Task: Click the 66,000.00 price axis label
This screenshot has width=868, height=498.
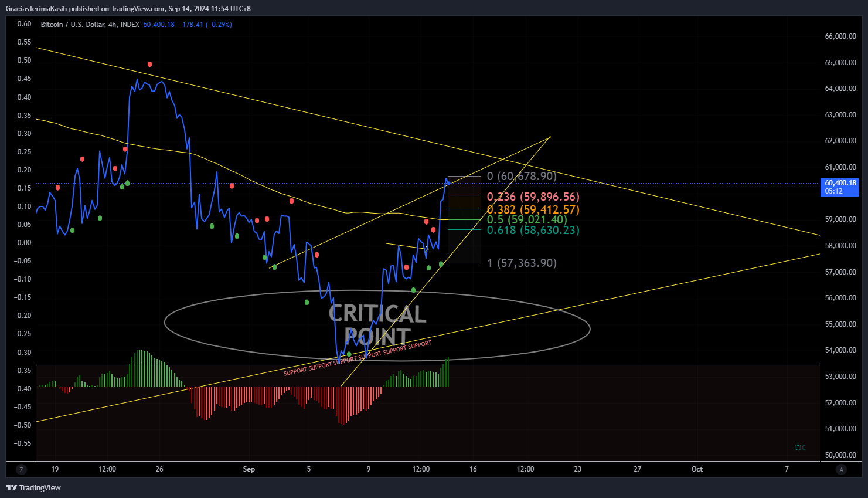Action: [x=840, y=36]
